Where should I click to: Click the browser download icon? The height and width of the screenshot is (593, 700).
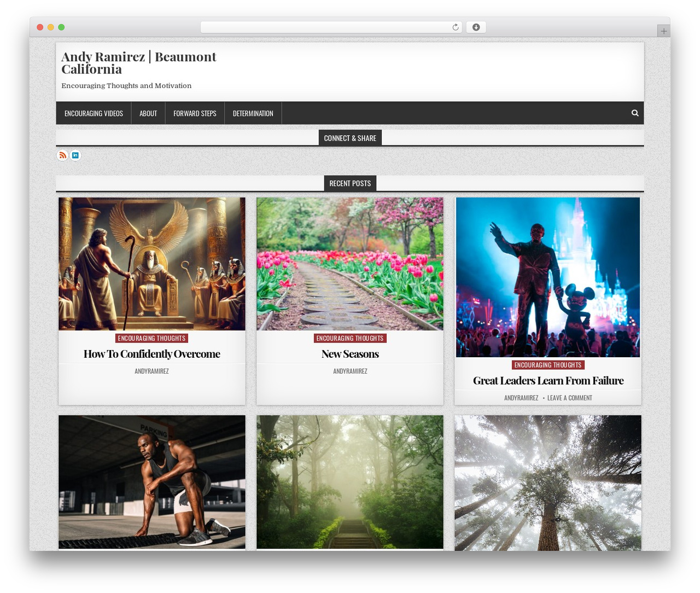point(476,27)
